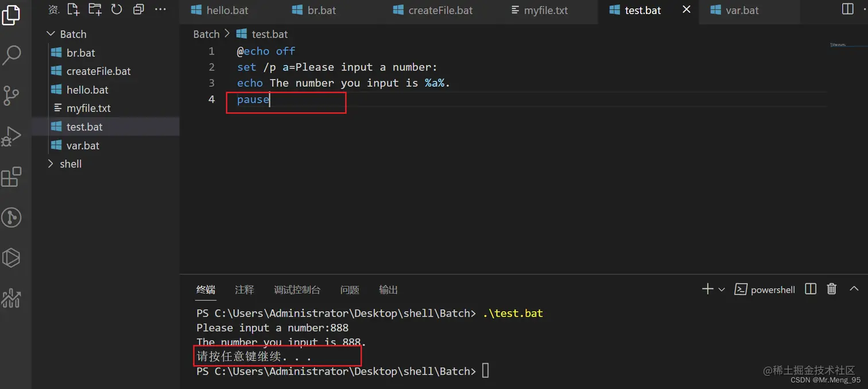Click the New File icon in explorer toolbar
Viewport: 868px width, 389px height.
point(73,9)
